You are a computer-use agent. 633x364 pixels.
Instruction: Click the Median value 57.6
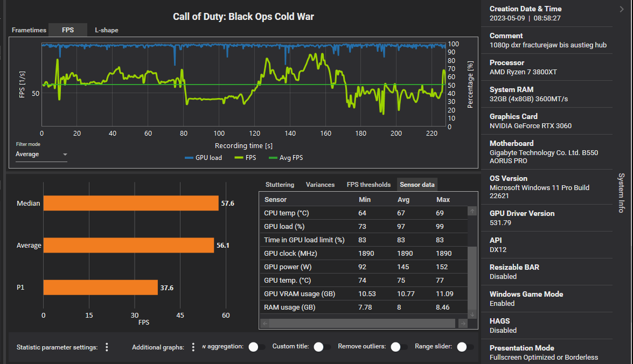tap(228, 204)
